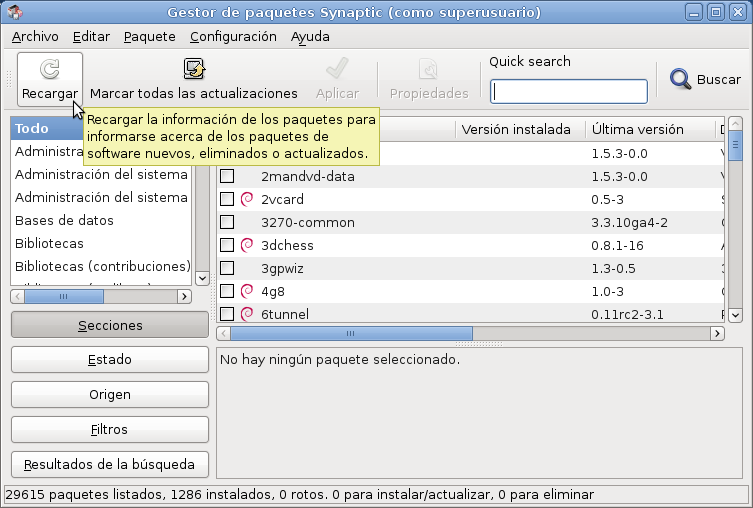Toggle checkbox for 3270-common
The width and height of the screenshot is (753, 508).
coord(227,222)
